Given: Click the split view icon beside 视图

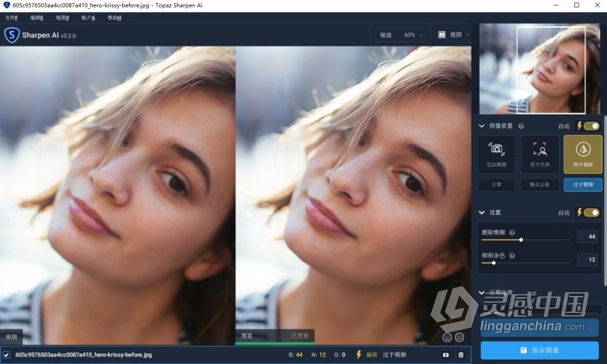Looking at the screenshot, I should tap(441, 34).
